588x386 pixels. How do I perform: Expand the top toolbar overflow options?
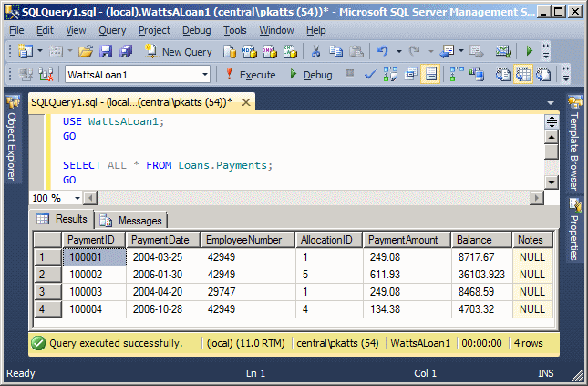[x=546, y=51]
